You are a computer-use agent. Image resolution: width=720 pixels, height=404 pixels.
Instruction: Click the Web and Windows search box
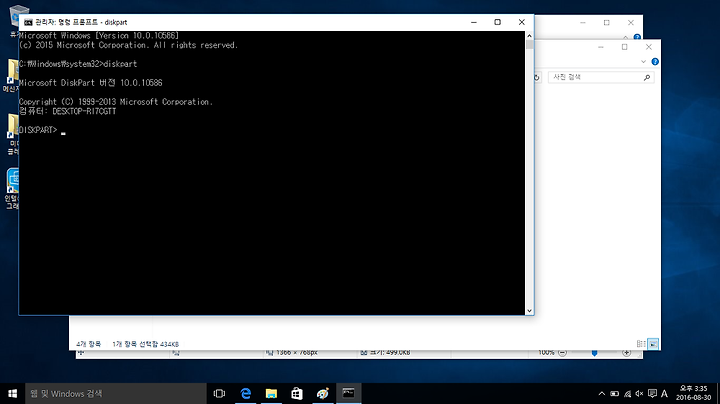tap(116, 393)
